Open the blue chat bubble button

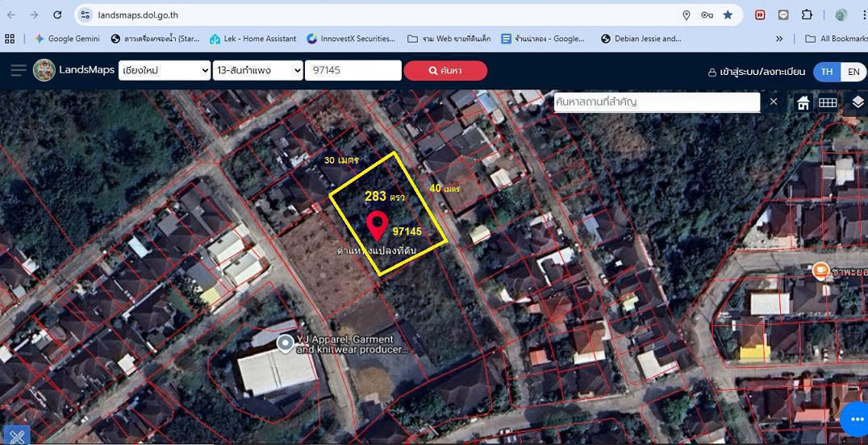[x=853, y=419]
